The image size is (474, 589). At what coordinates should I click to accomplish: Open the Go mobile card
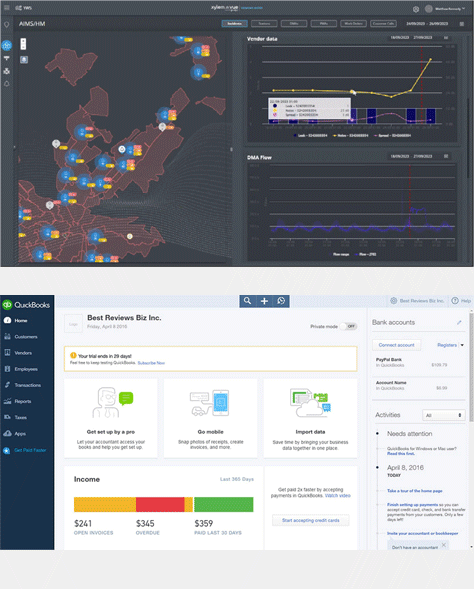pyautogui.click(x=210, y=418)
